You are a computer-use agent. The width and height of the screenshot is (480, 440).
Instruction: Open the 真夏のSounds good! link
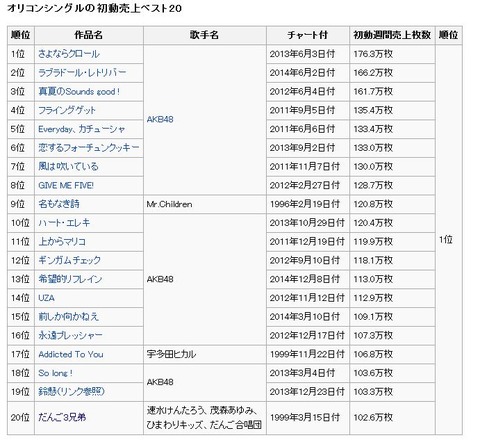(79, 91)
